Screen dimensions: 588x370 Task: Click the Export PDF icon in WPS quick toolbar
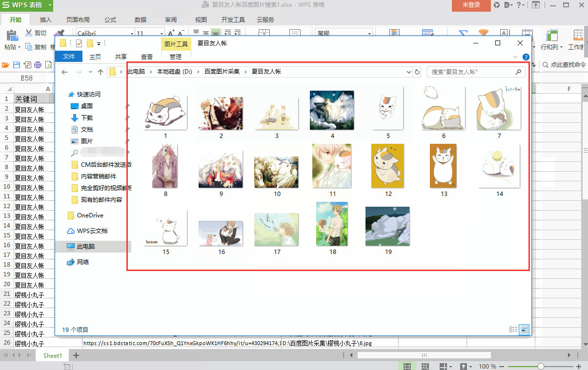(x=27, y=64)
